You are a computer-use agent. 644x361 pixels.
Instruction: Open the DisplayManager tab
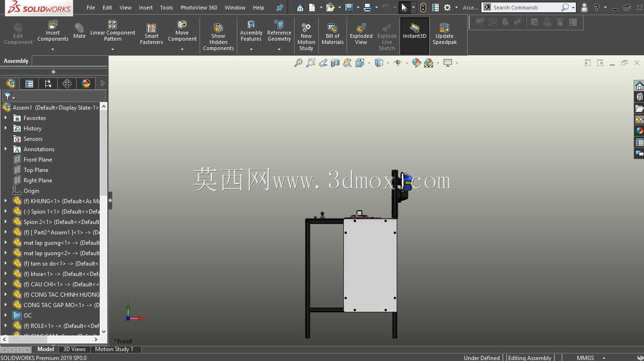click(x=86, y=84)
